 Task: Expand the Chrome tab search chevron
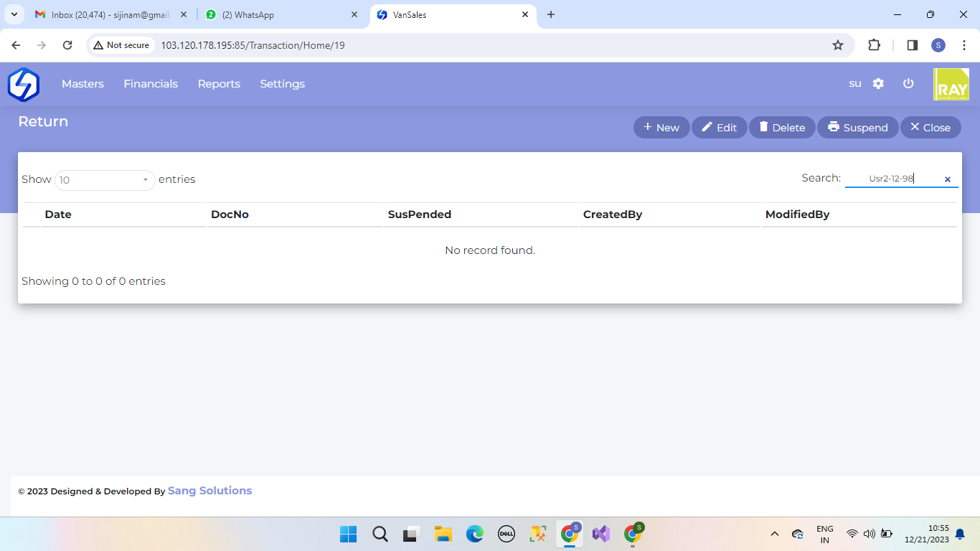14,14
